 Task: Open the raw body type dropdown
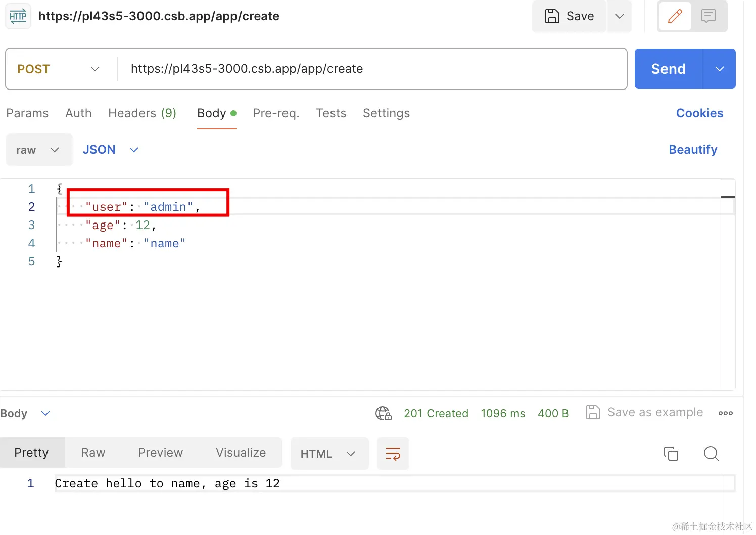(x=39, y=150)
